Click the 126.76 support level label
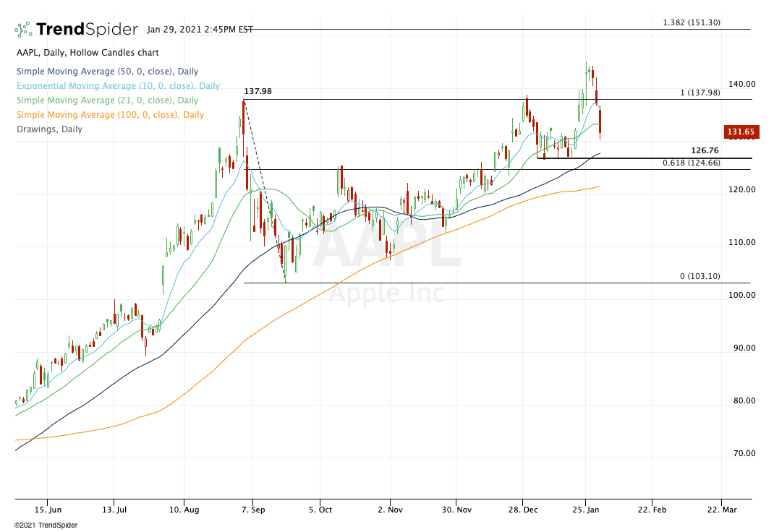The image size is (774, 532). tap(705, 150)
